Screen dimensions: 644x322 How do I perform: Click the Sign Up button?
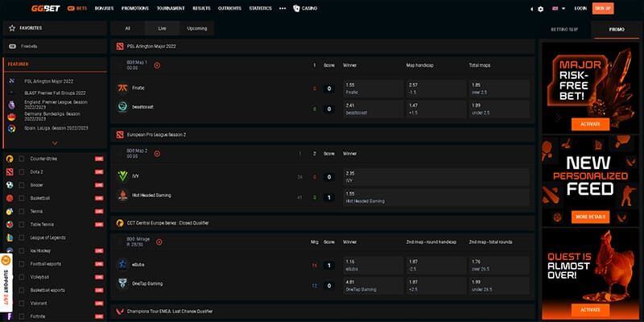click(603, 8)
